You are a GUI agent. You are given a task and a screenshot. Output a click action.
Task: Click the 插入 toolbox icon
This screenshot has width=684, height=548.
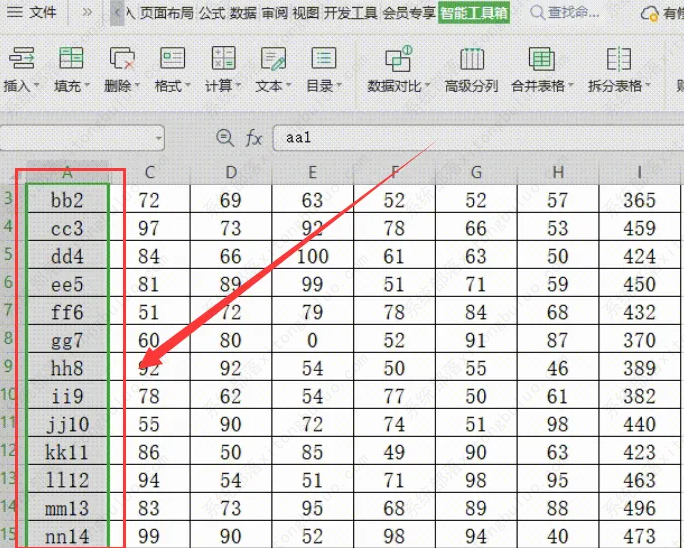[x=21, y=58]
